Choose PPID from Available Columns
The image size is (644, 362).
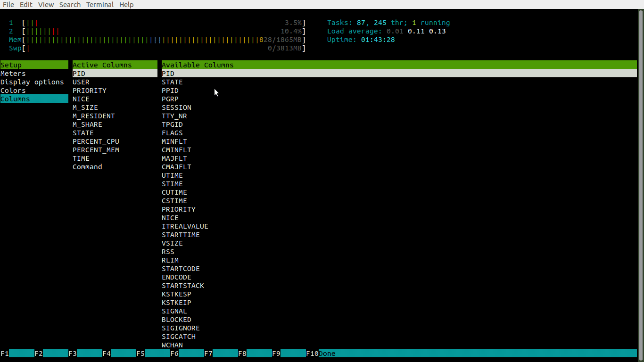point(170,90)
